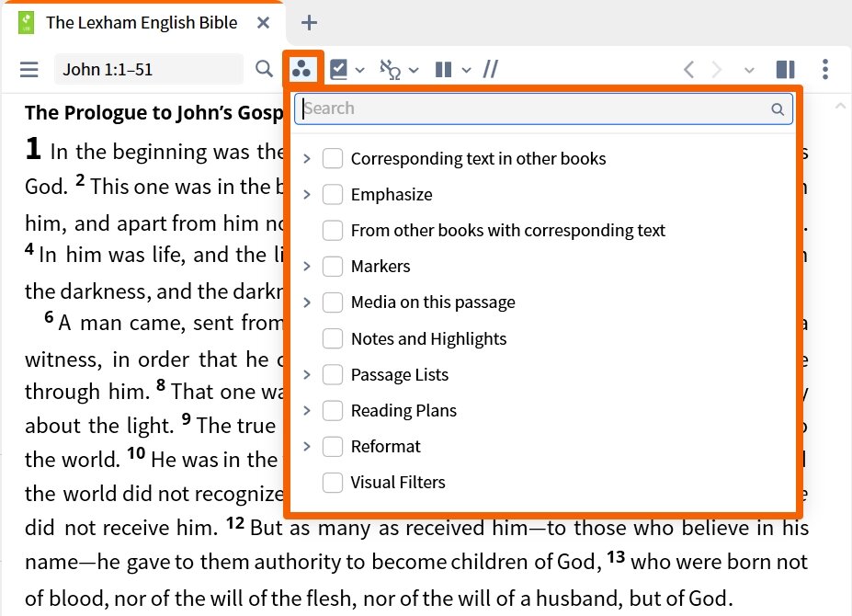Expand Corresponding text in other books

point(307,159)
